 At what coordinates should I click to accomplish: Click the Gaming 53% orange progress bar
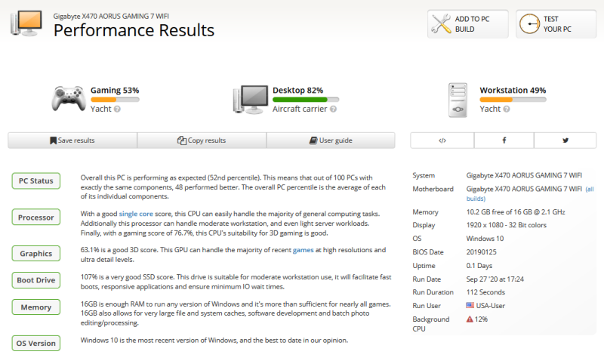point(115,100)
